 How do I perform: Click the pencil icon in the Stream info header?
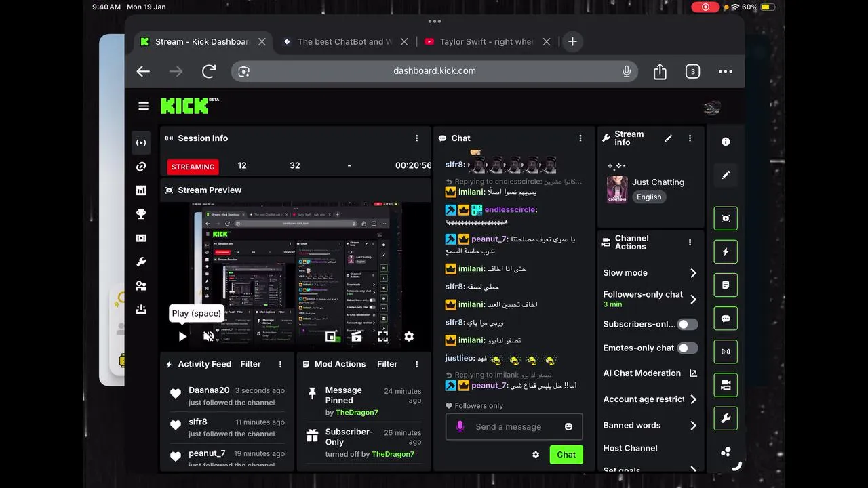[669, 138]
